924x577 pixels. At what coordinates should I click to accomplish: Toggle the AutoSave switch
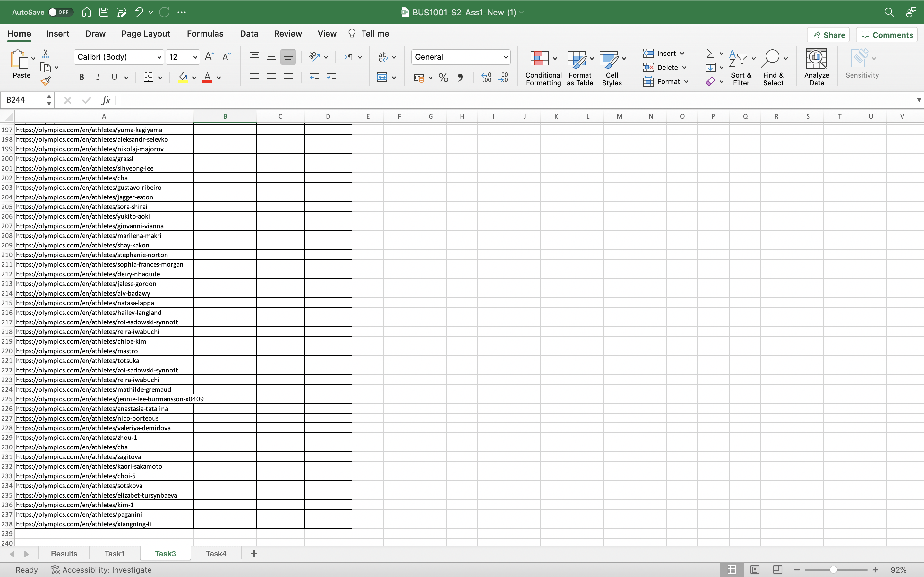pos(60,12)
